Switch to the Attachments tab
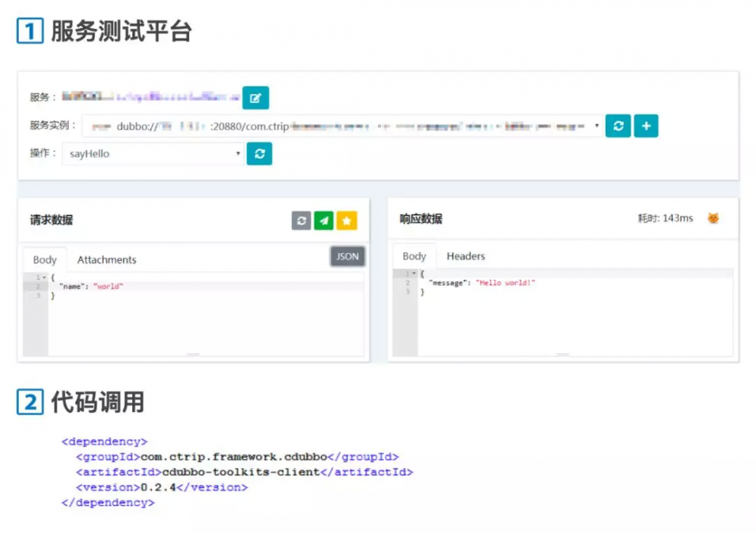The width and height of the screenshot is (756, 533). tap(106, 259)
